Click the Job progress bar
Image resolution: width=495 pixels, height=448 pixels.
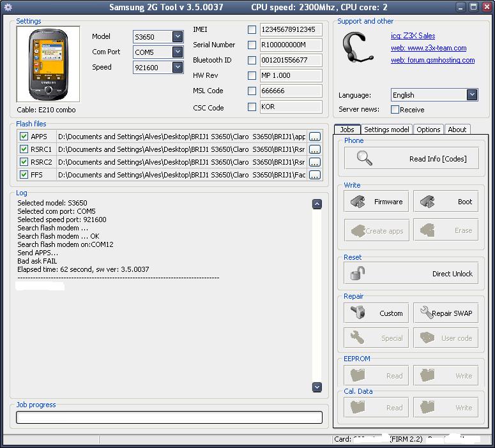click(169, 417)
